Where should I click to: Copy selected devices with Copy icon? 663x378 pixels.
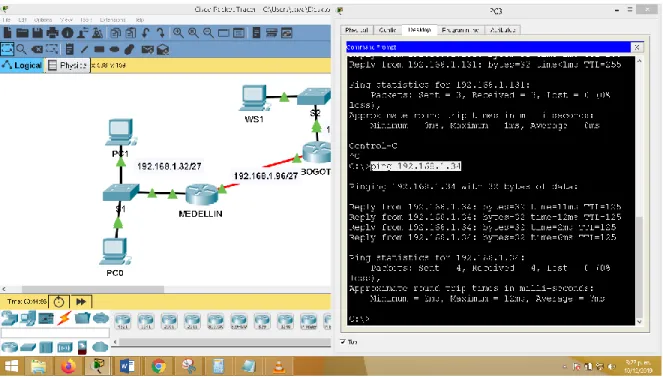(x=115, y=33)
